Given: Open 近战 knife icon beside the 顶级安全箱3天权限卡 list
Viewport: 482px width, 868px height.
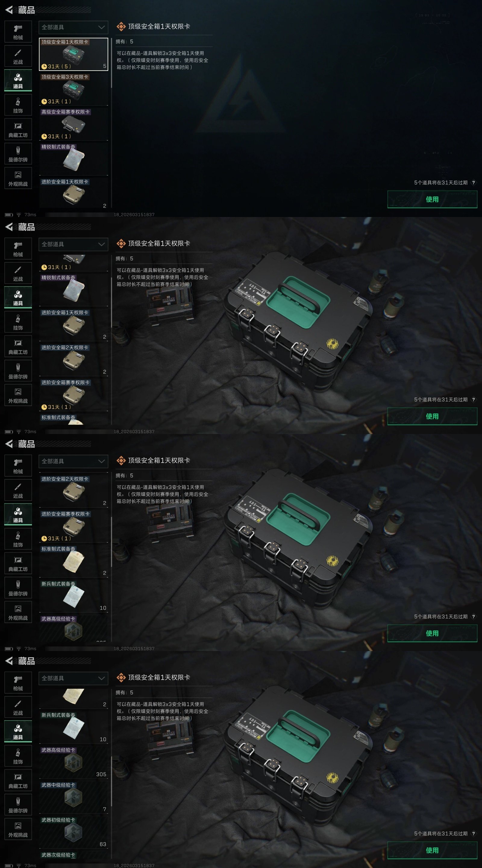Looking at the screenshot, I should point(18,56).
